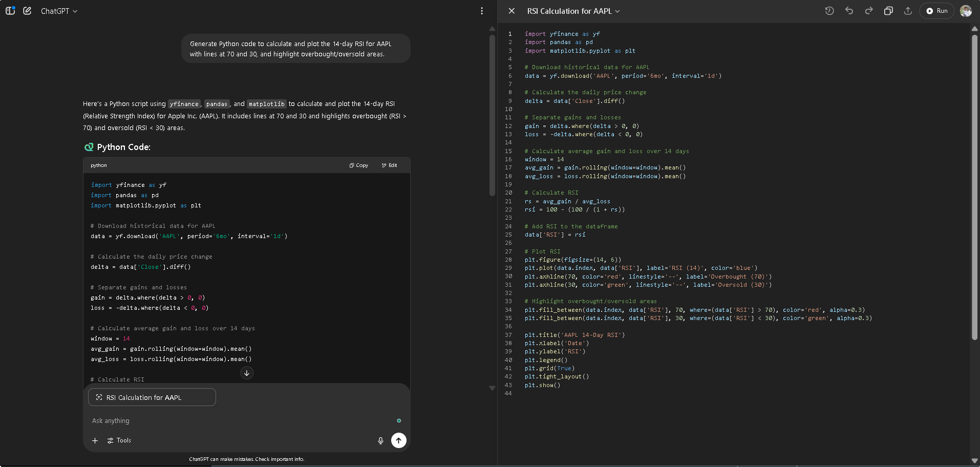Viewport: 980px width, 467px height.
Task: Edit the python code block in chat
Action: (x=390, y=165)
